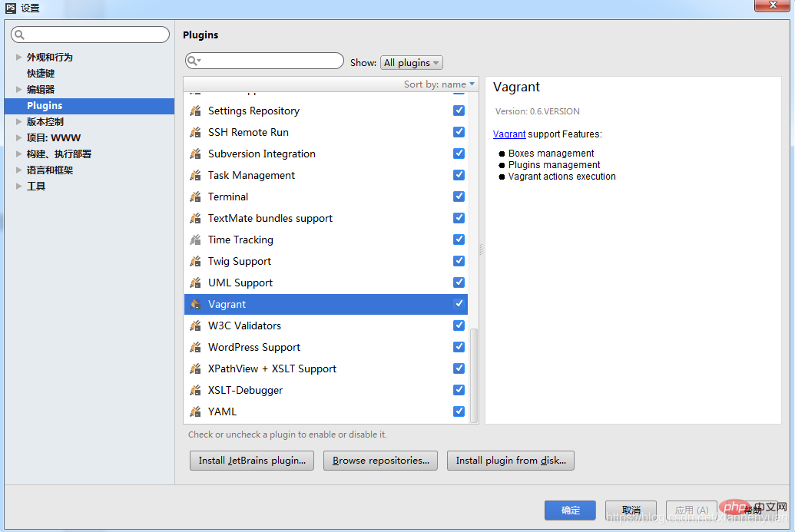Viewport: 795px width, 532px height.
Task: Select the WordPress Support plugin row
Action: (326, 347)
